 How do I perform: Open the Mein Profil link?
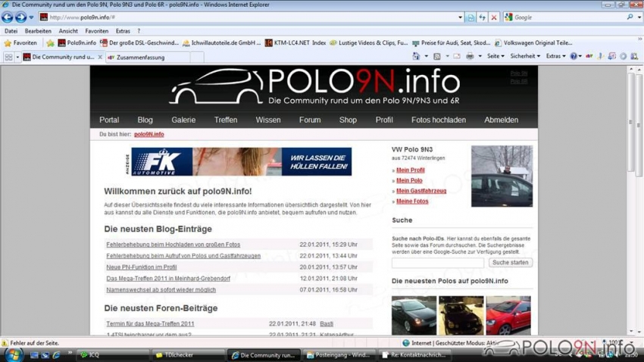(411, 170)
